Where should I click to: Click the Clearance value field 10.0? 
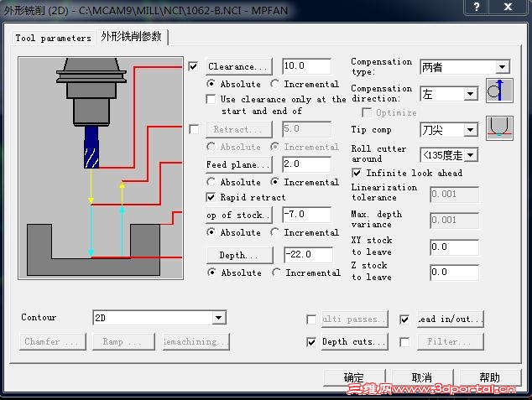click(306, 66)
